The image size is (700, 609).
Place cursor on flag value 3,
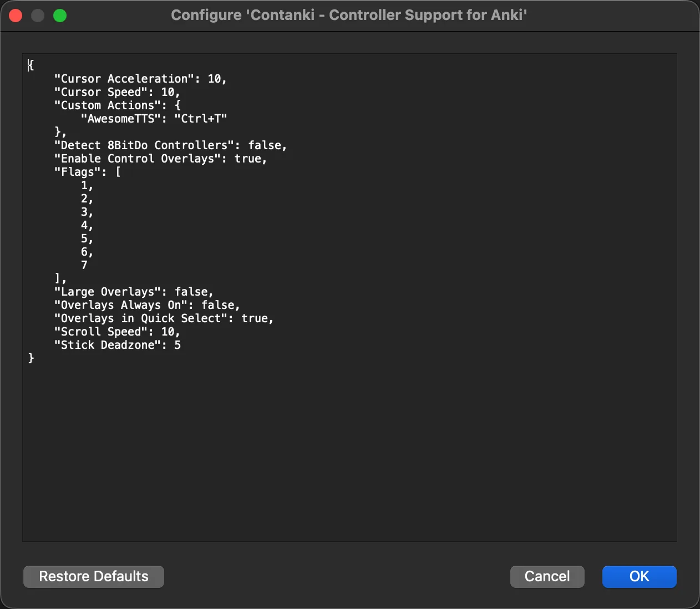coord(87,212)
